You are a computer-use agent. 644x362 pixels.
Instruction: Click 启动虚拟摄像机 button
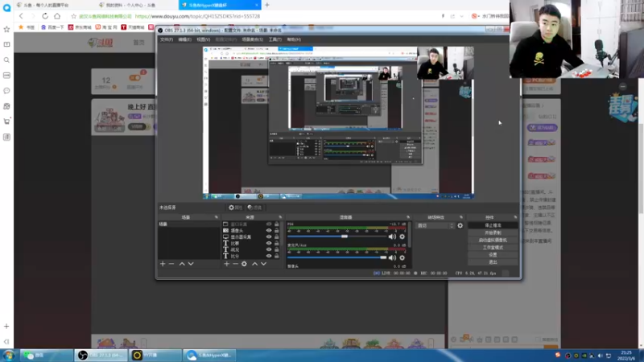tap(493, 240)
